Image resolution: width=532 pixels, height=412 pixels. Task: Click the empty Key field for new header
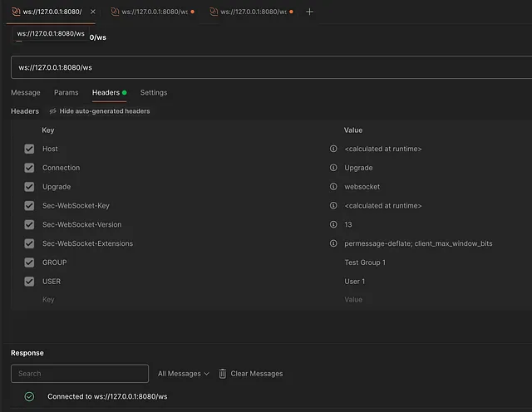[x=166, y=300]
